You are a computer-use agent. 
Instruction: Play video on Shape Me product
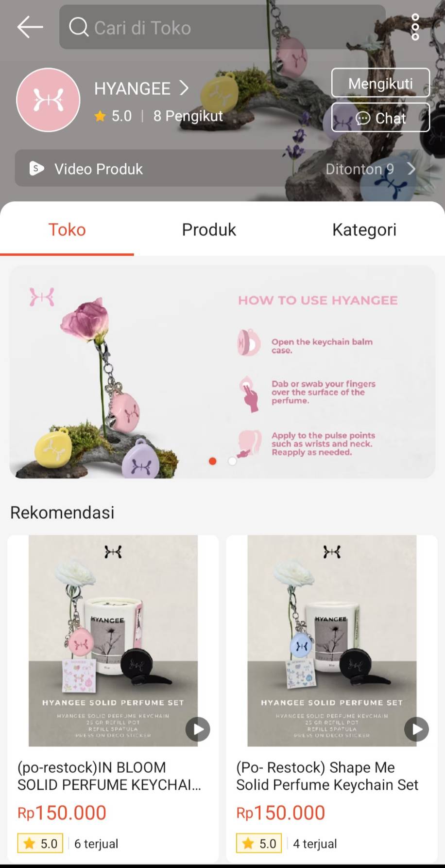pyautogui.click(x=417, y=729)
